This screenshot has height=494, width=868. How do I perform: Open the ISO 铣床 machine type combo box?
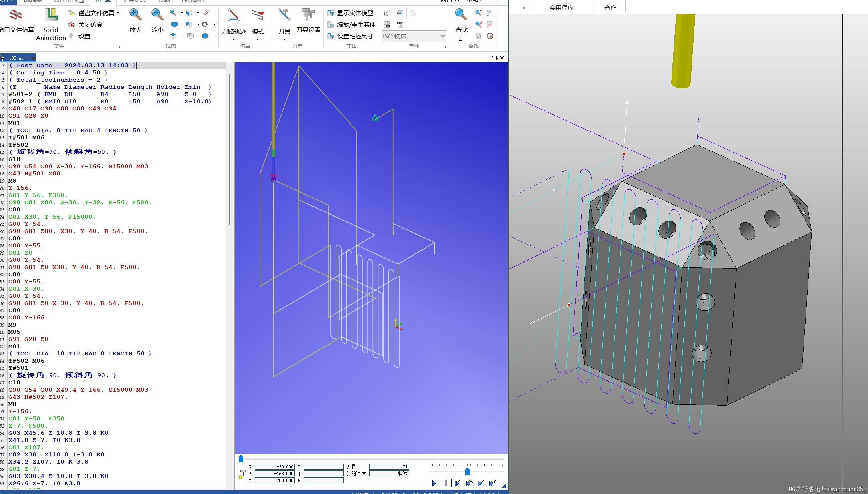click(x=414, y=36)
